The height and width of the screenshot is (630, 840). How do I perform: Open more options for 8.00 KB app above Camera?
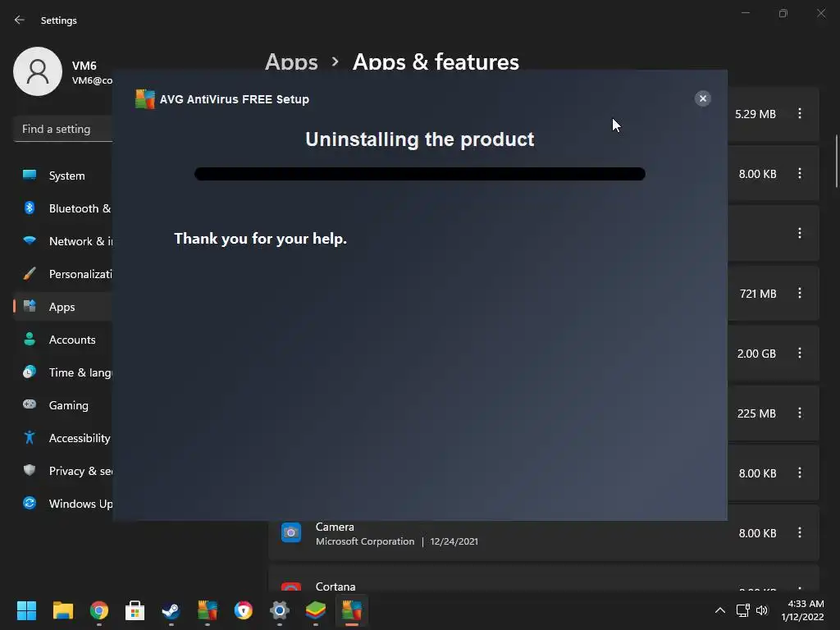point(799,472)
